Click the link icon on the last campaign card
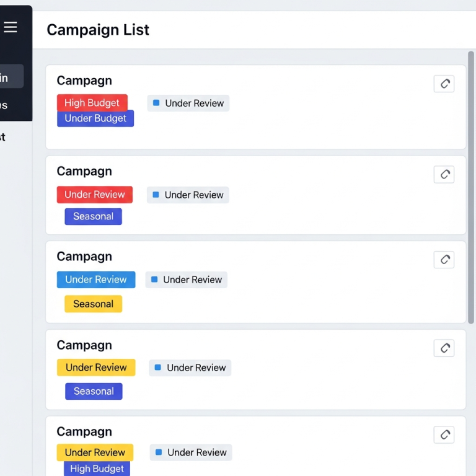 444,434
